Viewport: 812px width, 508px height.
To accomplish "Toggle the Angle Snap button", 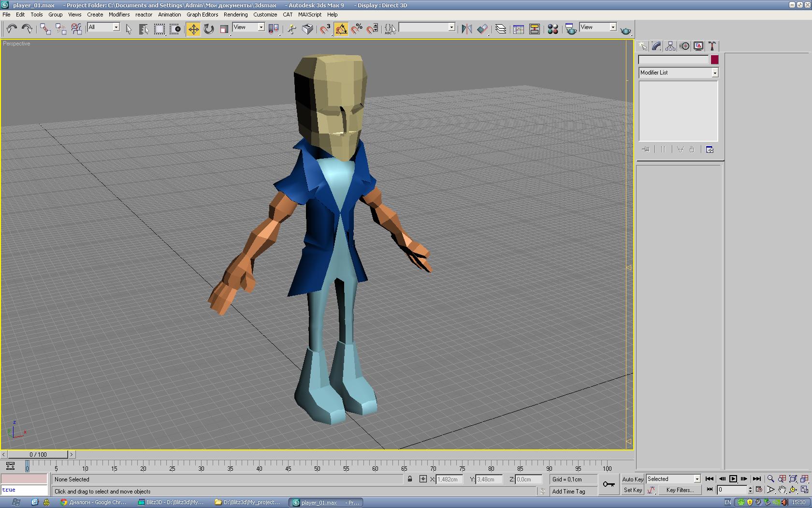I will pyautogui.click(x=341, y=30).
